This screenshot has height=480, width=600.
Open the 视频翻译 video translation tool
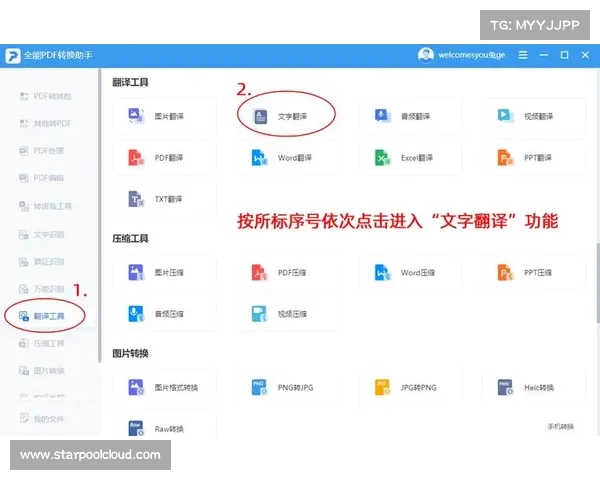[534, 116]
